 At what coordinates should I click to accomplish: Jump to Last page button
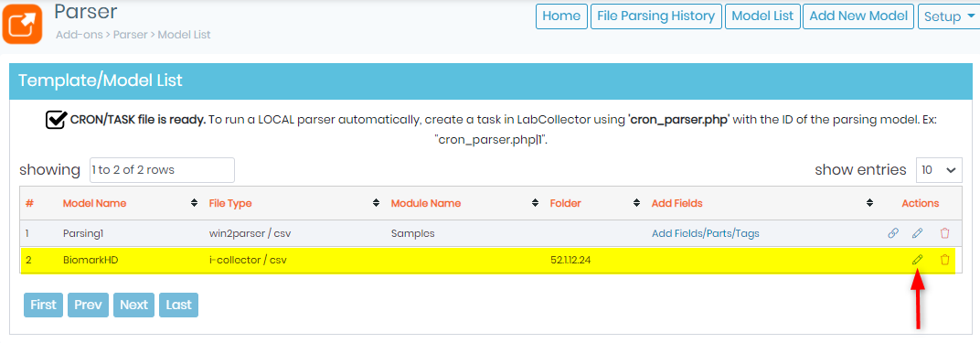[x=179, y=305]
